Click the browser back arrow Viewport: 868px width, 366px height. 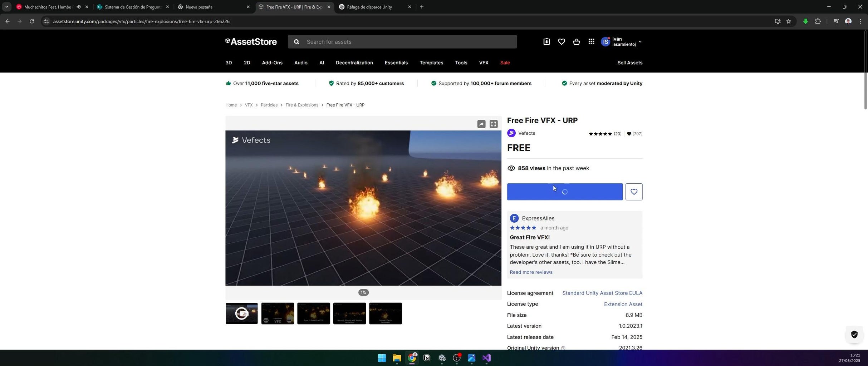8,21
